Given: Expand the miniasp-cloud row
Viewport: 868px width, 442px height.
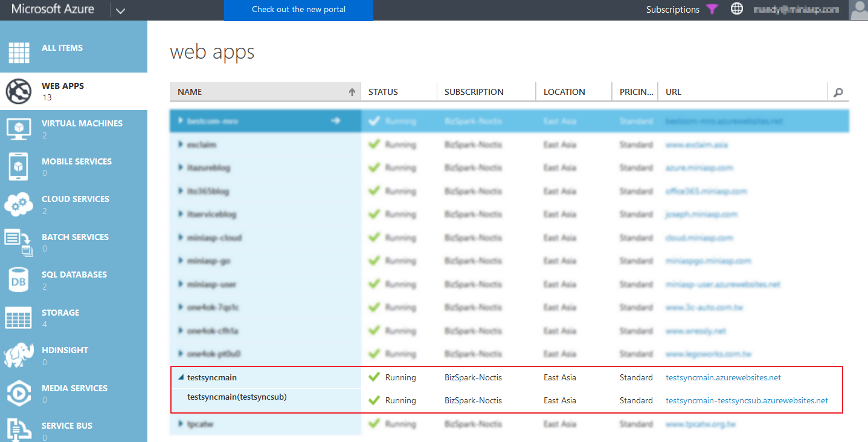Looking at the screenshot, I should (181, 238).
